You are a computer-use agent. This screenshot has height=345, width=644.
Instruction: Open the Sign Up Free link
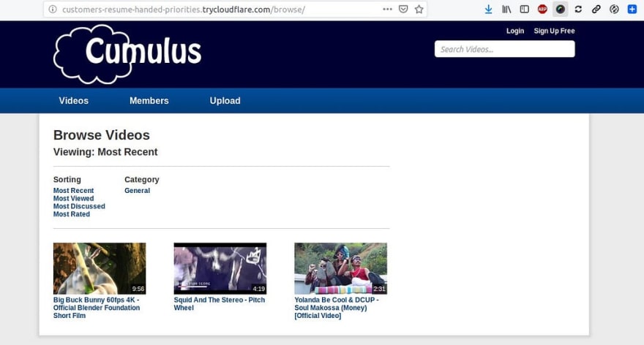click(x=554, y=31)
